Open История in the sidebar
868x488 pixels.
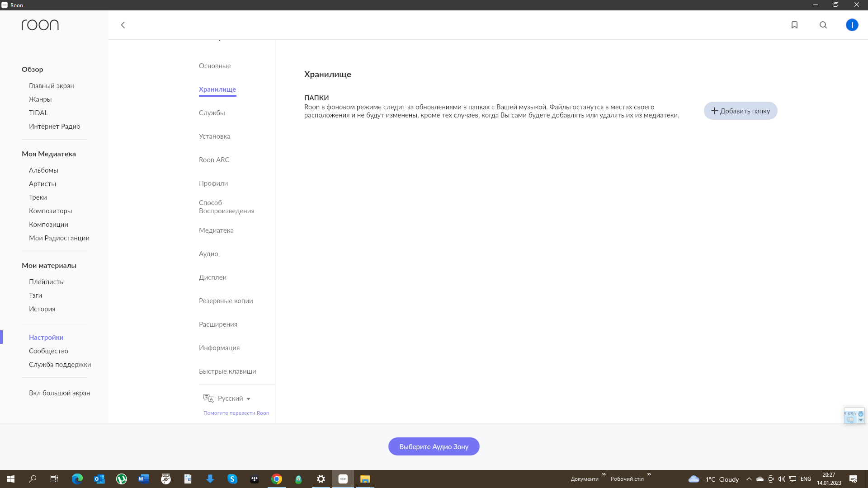[x=42, y=309]
